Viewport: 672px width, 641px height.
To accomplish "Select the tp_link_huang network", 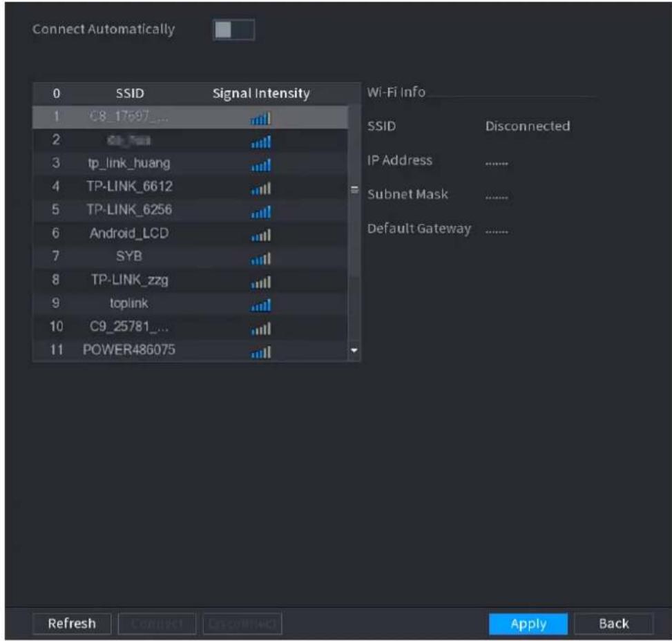I will 191,164.
